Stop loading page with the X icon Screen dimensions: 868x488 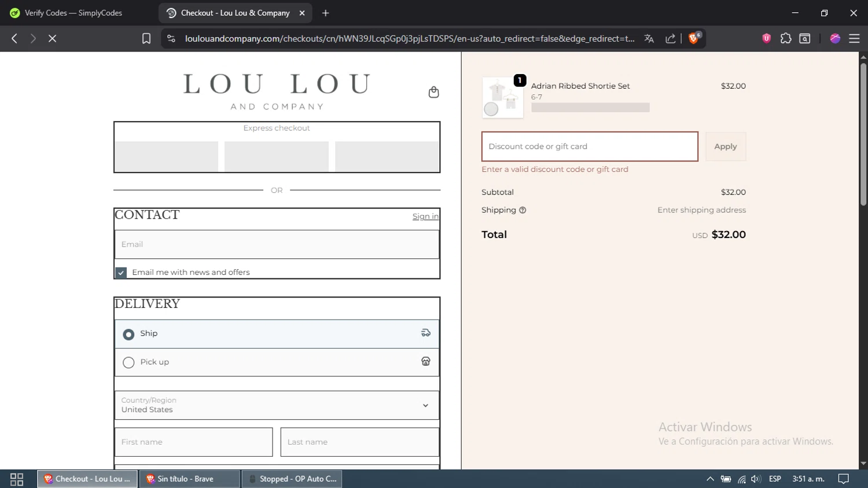click(52, 38)
